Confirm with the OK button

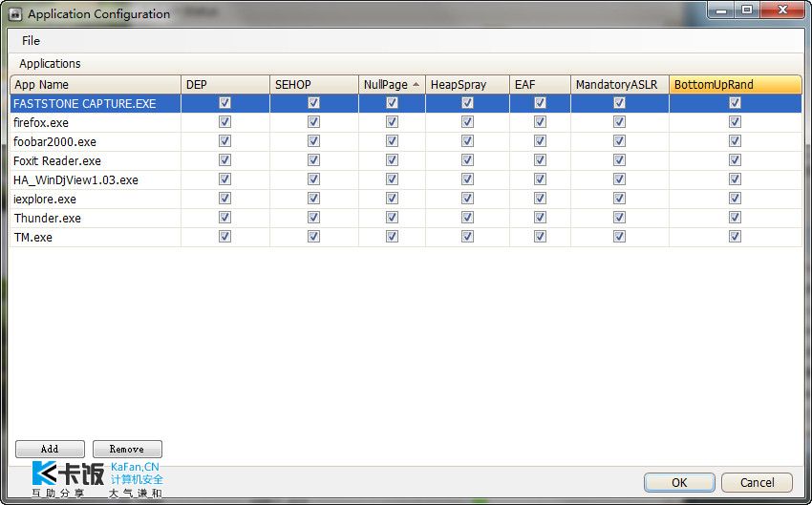point(679,483)
